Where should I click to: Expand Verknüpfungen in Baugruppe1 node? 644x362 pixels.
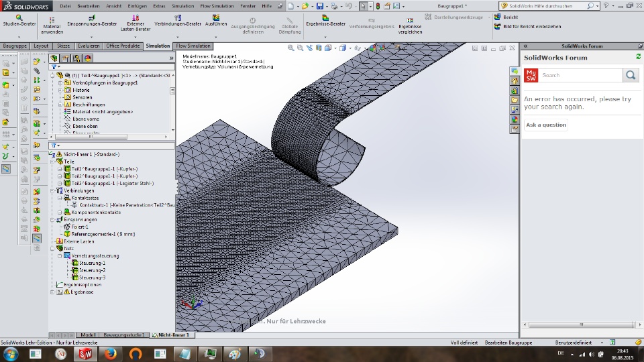(60, 83)
